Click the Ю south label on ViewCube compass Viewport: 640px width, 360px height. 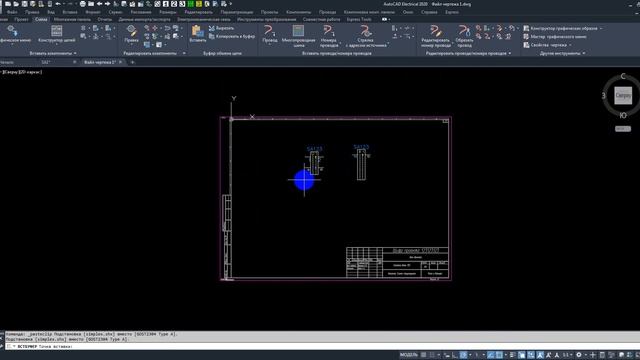click(x=623, y=116)
